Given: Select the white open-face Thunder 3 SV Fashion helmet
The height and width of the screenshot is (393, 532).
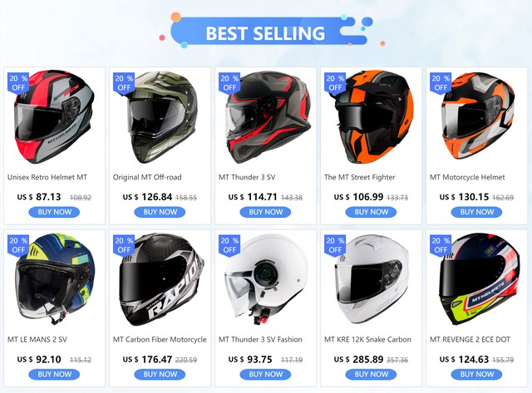Looking at the screenshot, I should (x=266, y=279).
